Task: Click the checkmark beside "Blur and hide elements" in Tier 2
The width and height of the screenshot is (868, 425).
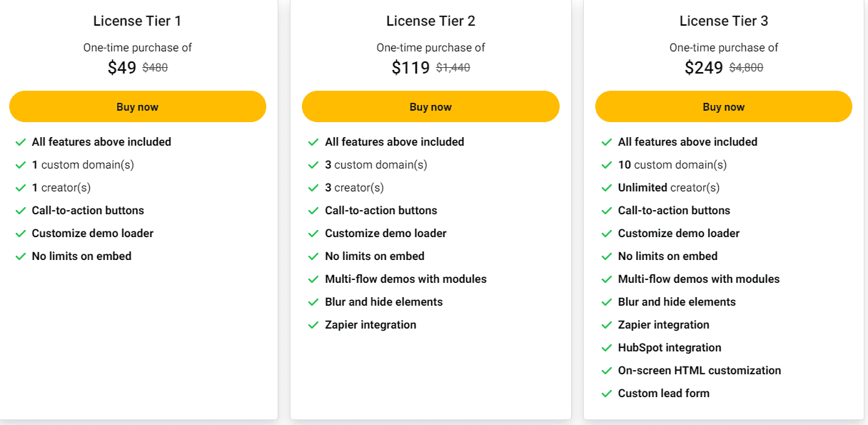Action: [x=313, y=301]
